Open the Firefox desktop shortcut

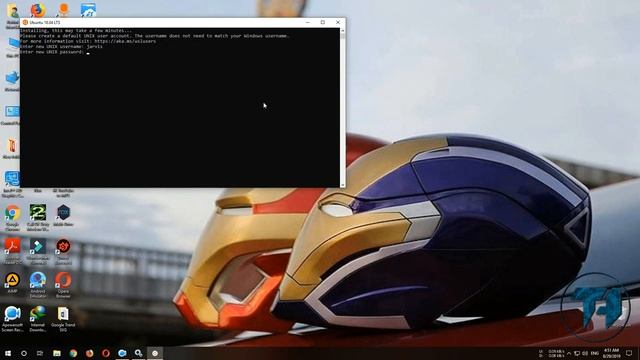[38, 10]
